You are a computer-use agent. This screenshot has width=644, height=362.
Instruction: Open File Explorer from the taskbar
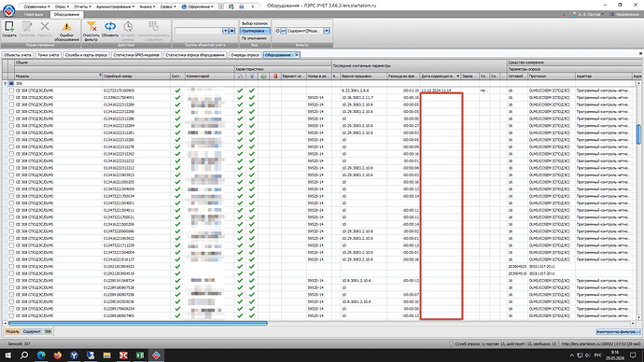coord(106,355)
